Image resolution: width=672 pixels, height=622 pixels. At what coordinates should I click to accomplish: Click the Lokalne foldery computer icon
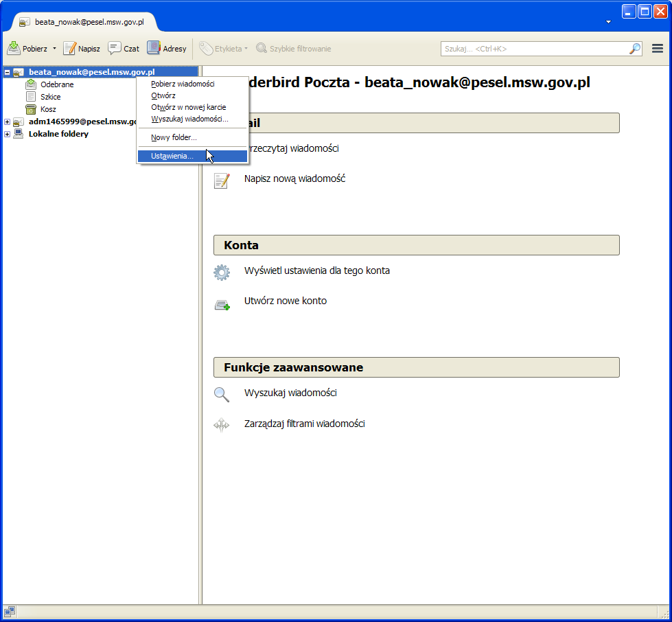point(19,134)
